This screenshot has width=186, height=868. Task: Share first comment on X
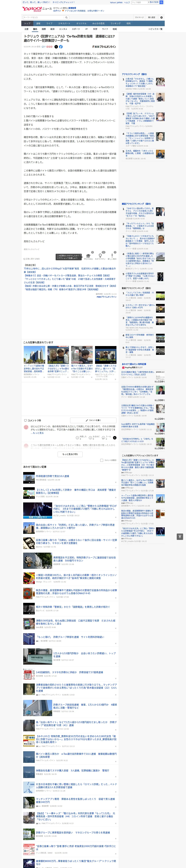pyautogui.click(x=114, y=438)
